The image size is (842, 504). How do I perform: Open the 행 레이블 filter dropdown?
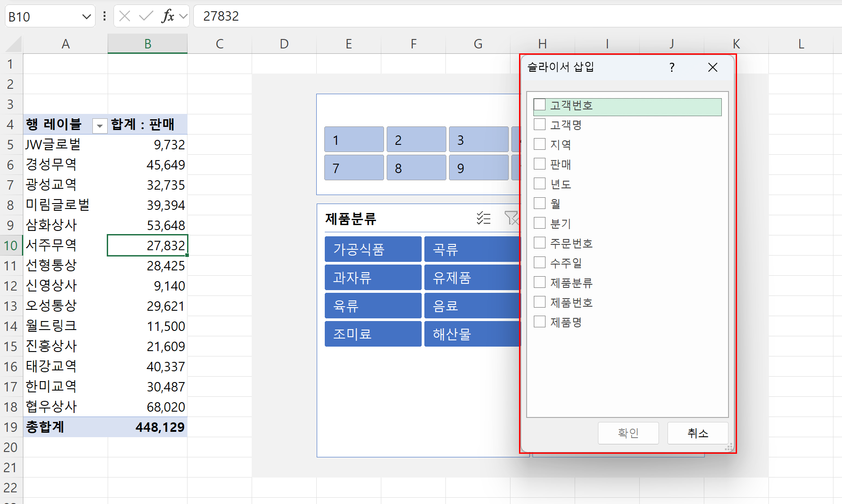click(100, 126)
